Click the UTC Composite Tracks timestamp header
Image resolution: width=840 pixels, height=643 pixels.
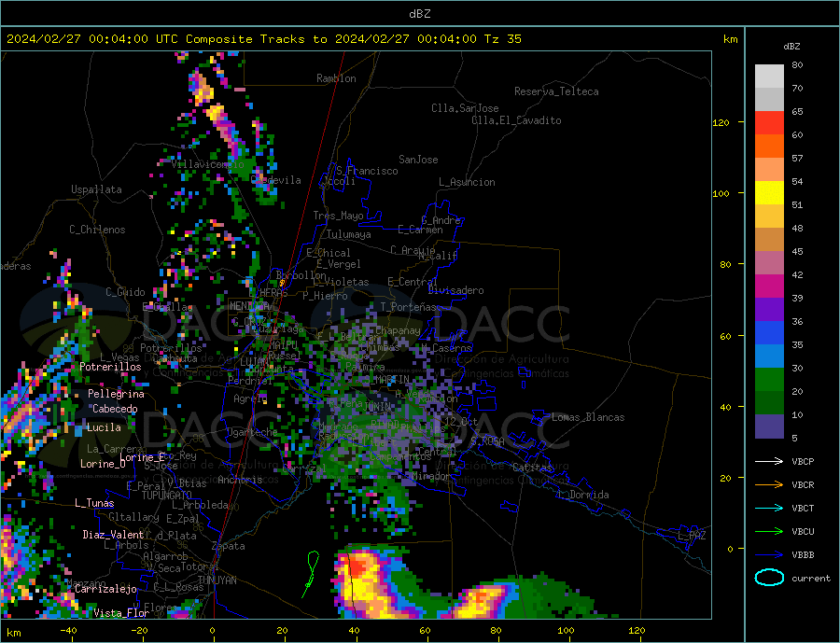pyautogui.click(x=263, y=38)
